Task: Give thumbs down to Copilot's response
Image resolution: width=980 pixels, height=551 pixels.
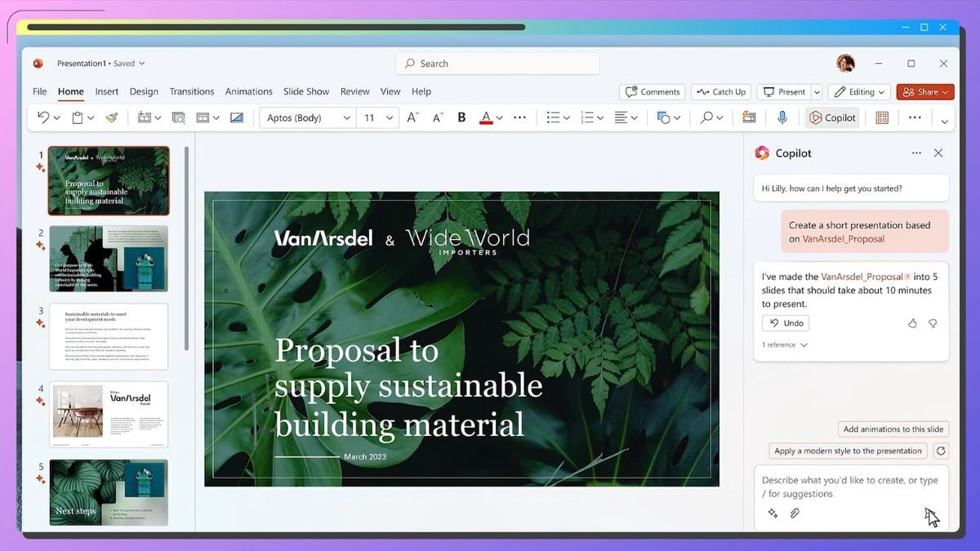Action: click(x=933, y=323)
